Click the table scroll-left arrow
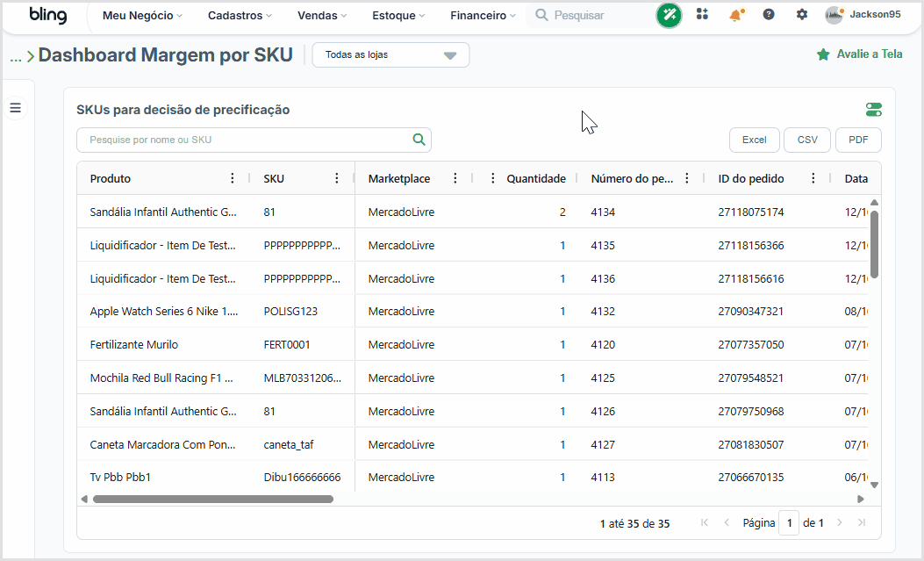The width and height of the screenshot is (924, 561). click(84, 500)
